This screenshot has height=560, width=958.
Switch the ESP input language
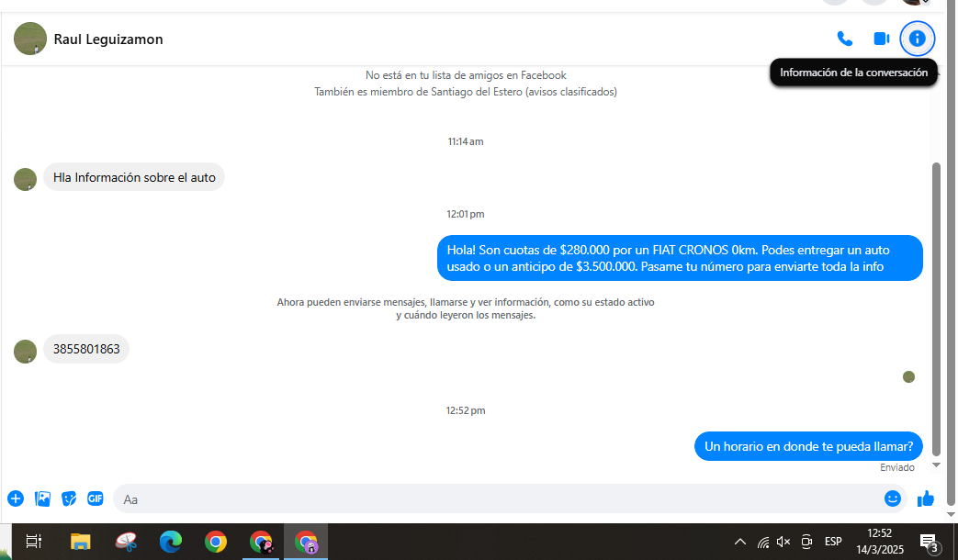tap(833, 542)
